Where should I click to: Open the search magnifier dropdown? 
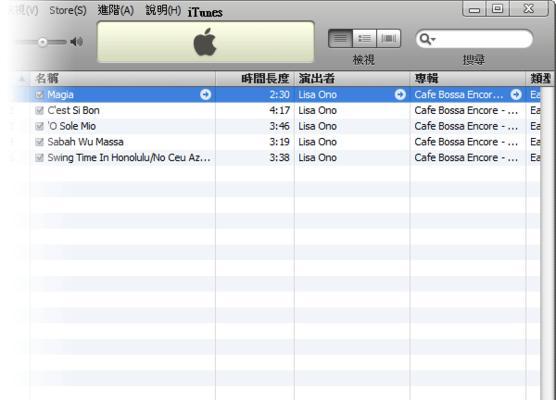tap(427, 39)
